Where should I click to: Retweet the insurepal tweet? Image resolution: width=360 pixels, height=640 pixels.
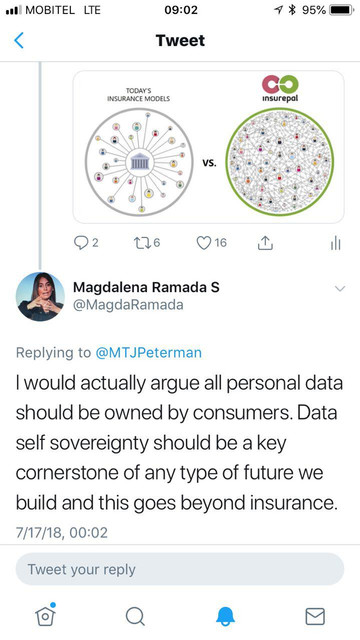[x=141, y=243]
